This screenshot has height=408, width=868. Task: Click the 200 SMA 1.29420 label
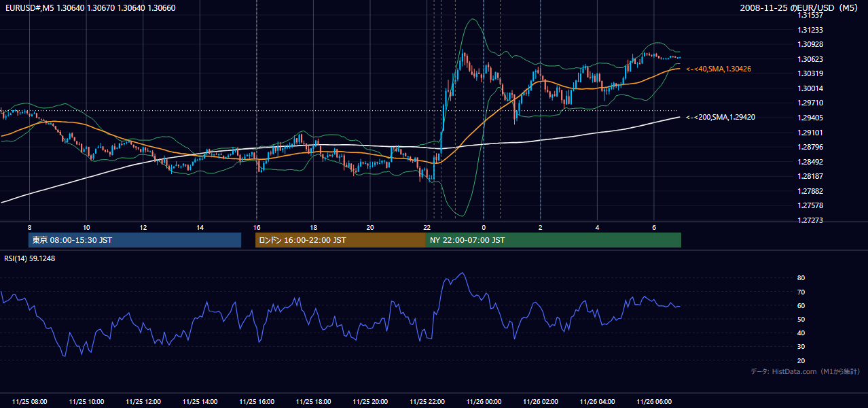tap(721, 117)
